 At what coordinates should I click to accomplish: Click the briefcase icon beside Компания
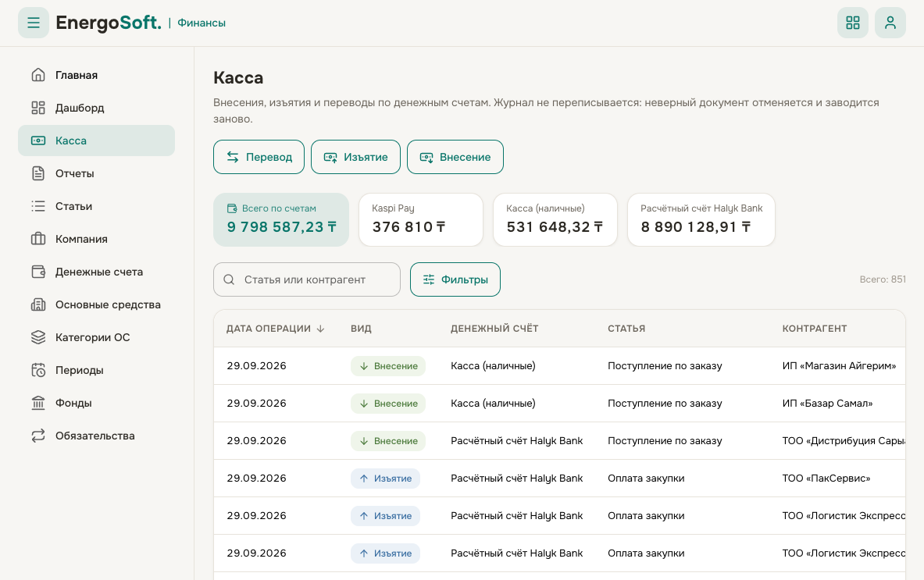tap(38, 239)
